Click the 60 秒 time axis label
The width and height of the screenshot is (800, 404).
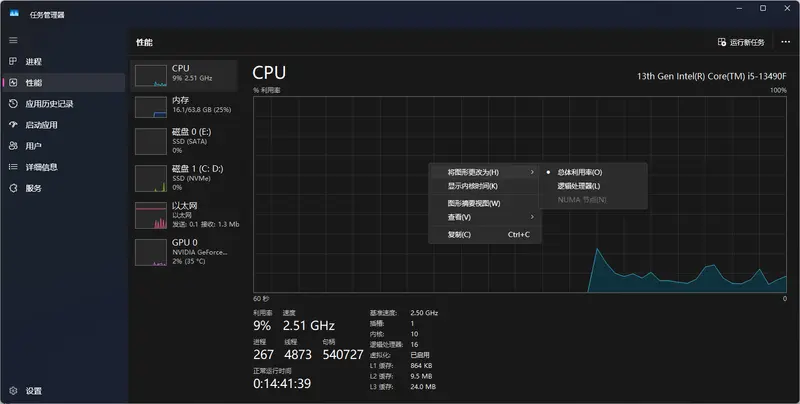click(261, 298)
